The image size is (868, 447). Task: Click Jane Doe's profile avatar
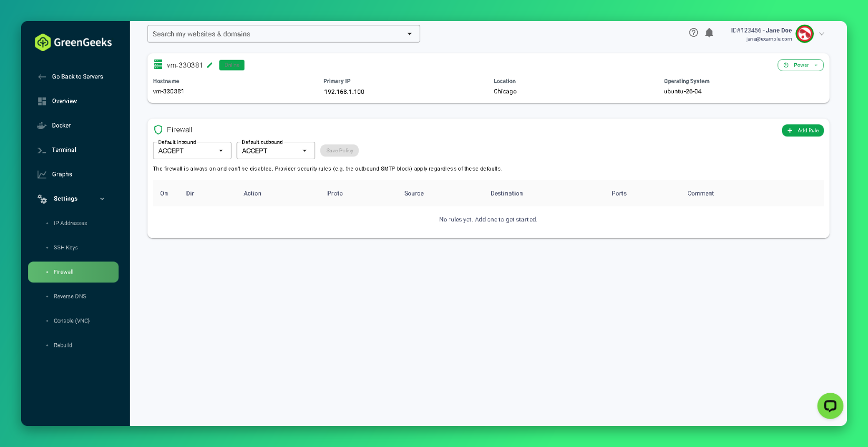[x=804, y=34]
